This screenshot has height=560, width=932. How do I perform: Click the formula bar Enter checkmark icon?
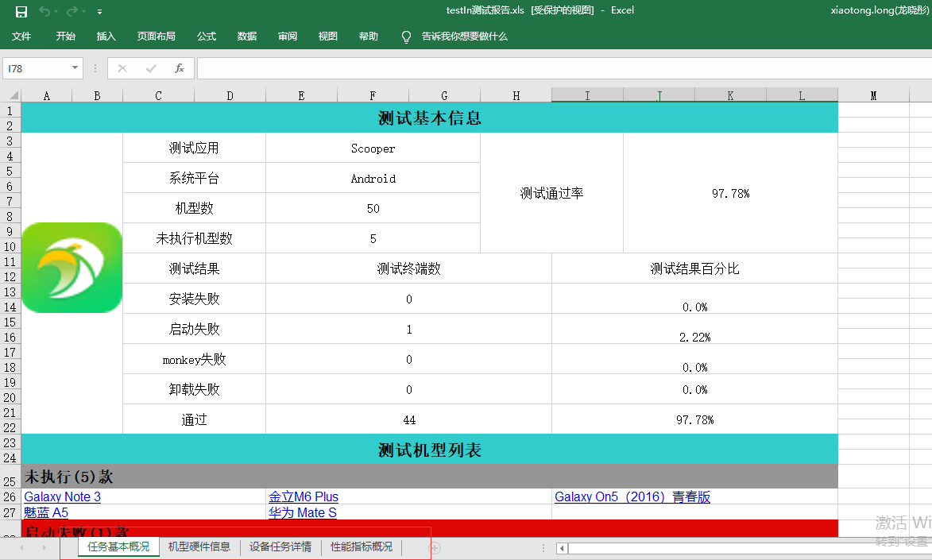(151, 68)
